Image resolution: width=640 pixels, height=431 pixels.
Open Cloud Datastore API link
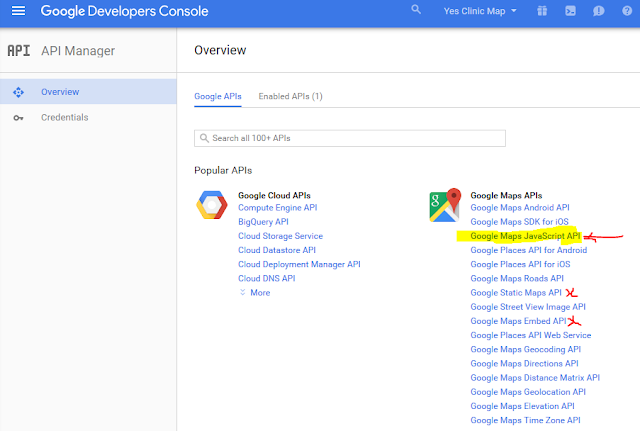point(277,250)
